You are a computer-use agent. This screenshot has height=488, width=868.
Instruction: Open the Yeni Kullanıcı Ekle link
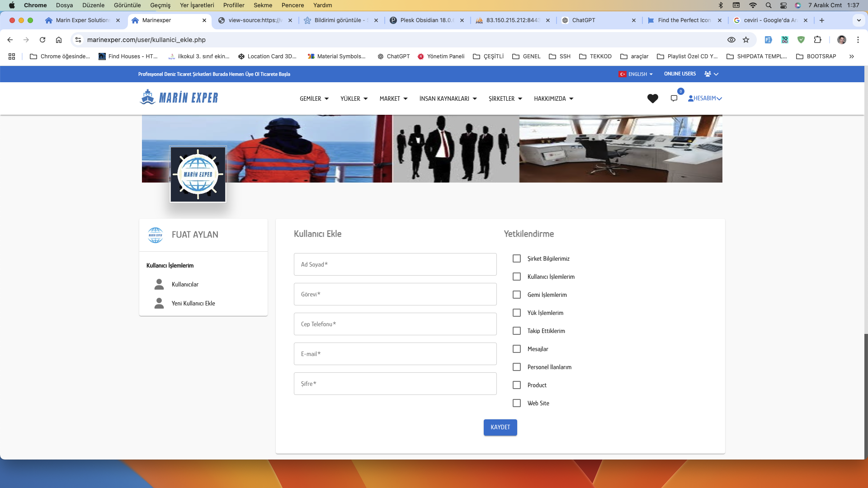(x=193, y=303)
